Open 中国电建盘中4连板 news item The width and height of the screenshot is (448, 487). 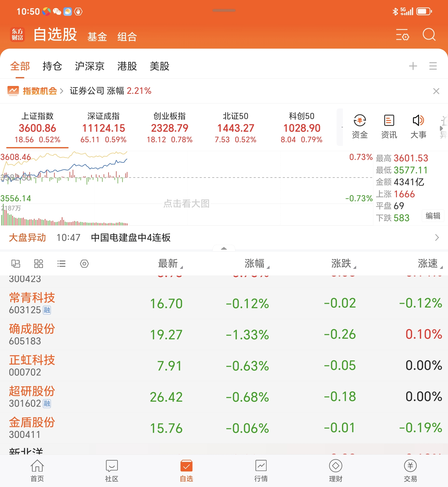click(x=131, y=237)
